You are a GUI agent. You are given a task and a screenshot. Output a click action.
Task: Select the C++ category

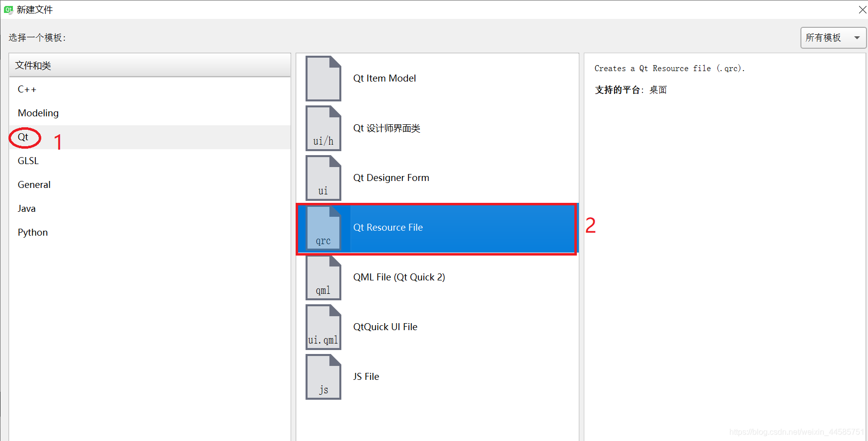150,89
